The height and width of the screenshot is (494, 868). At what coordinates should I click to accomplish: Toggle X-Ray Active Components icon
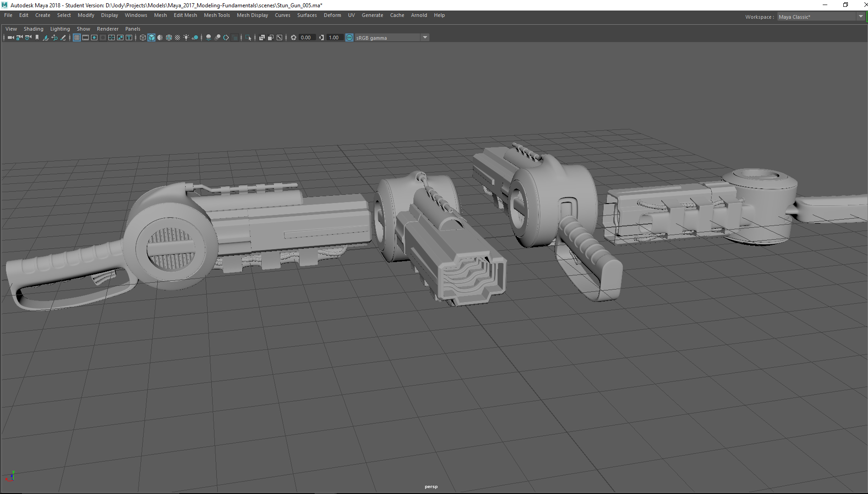coord(271,38)
